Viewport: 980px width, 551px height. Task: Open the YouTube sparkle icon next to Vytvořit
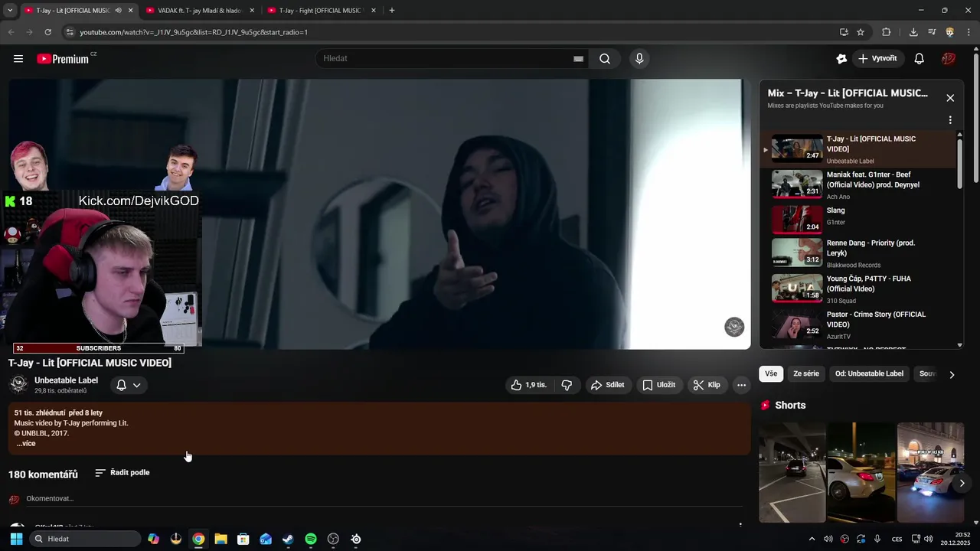pyautogui.click(x=842, y=59)
